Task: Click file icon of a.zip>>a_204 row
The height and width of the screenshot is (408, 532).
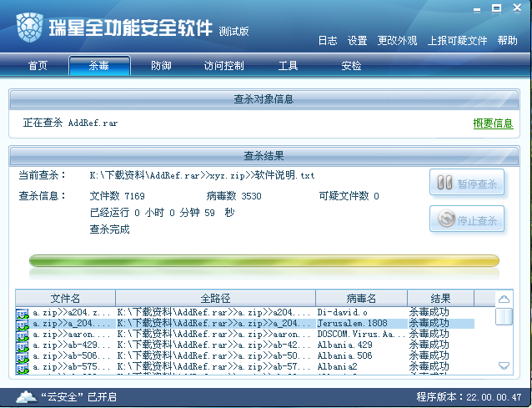Action: 22,324
